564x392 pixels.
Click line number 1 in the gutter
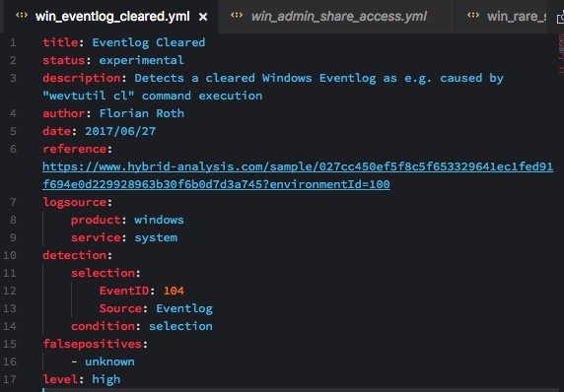13,42
